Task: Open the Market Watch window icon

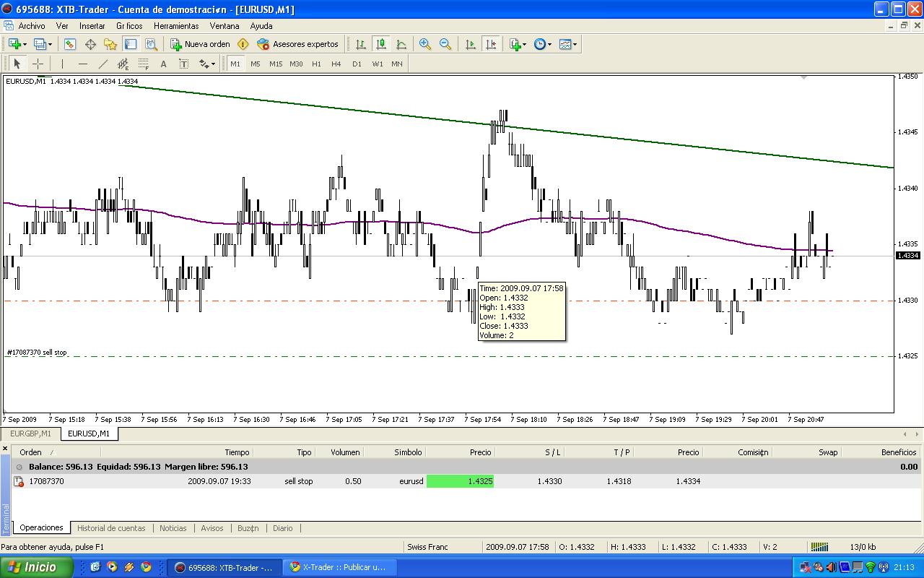Action: (70, 44)
